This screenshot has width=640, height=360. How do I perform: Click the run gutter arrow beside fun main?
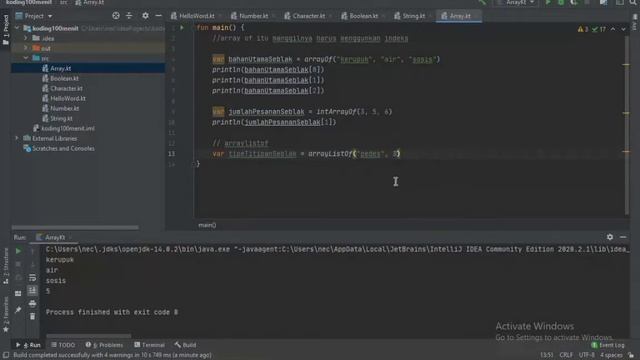pyautogui.click(x=182, y=28)
